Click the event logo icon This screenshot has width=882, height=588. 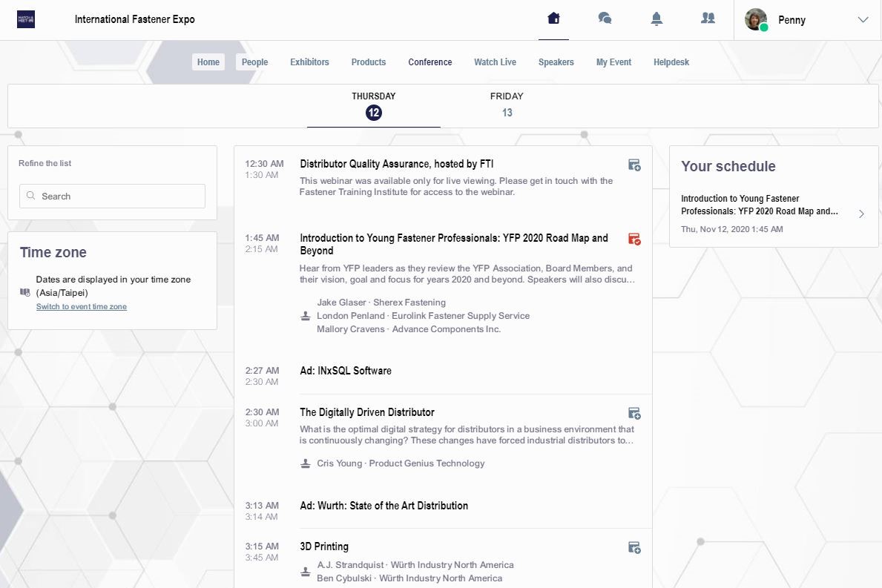click(x=26, y=19)
